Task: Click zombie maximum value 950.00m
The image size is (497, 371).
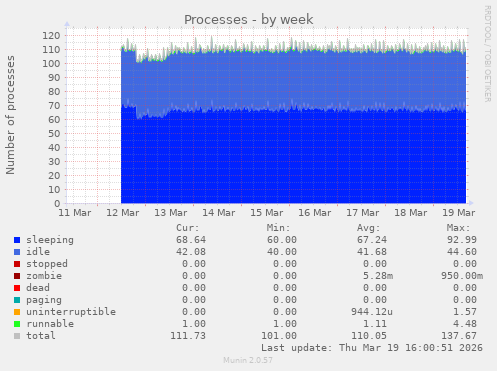Action: coord(462,276)
